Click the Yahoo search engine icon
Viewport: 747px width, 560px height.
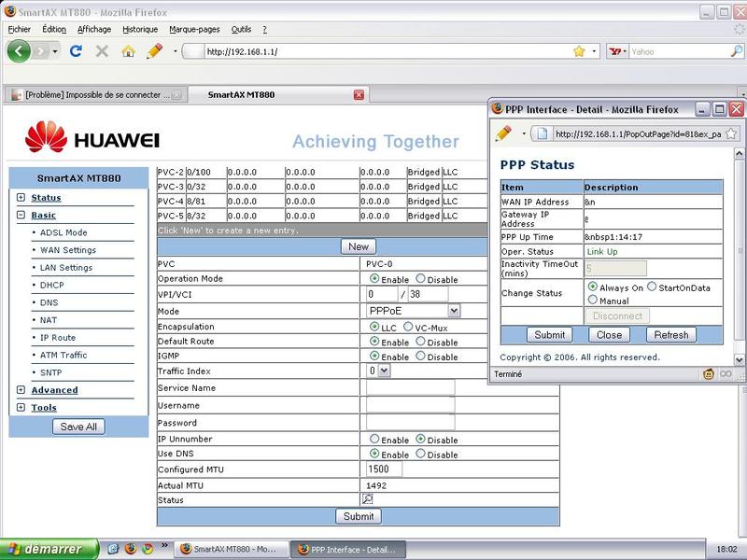click(614, 51)
